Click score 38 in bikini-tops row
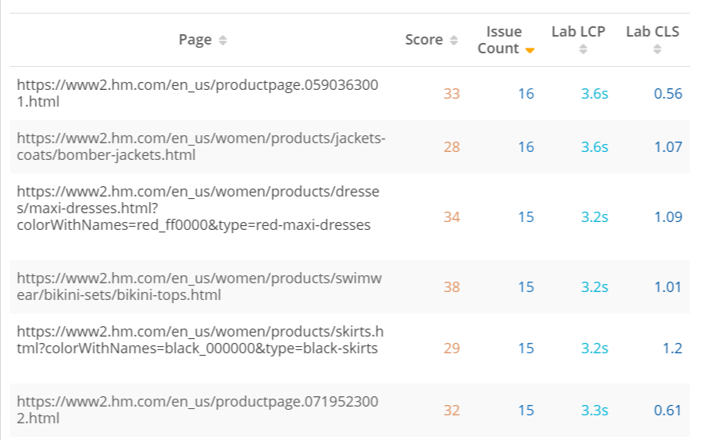This screenshot has height=440, width=708. coord(452,287)
